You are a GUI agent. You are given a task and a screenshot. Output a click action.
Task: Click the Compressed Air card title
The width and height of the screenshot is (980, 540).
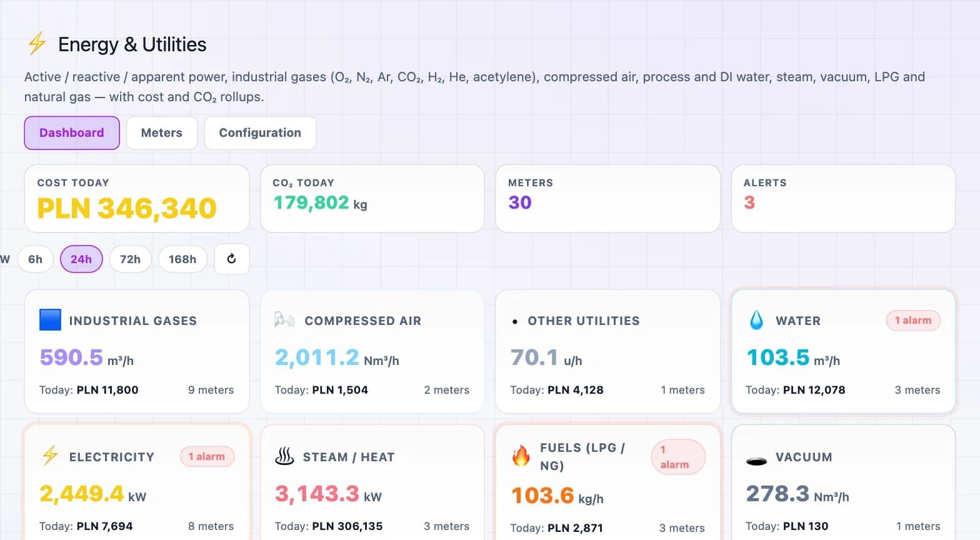(x=363, y=321)
